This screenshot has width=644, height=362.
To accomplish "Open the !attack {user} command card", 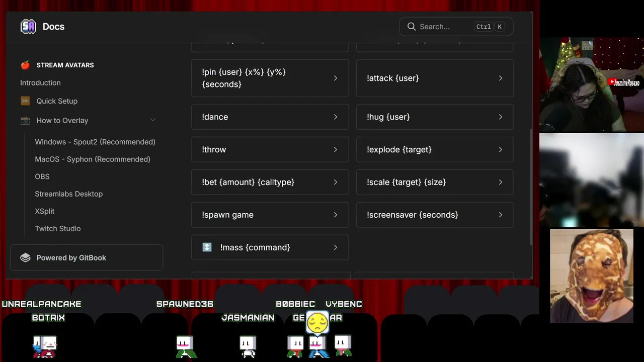I will click(435, 78).
